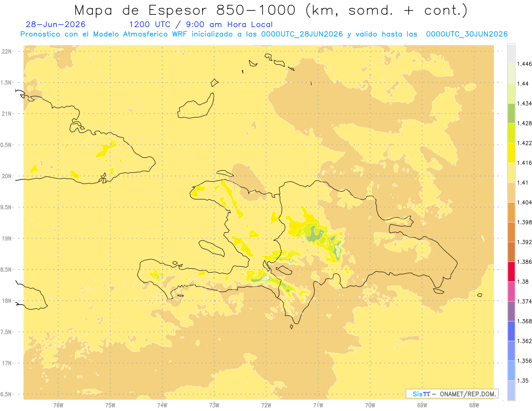Click the 20N latitude label
Image resolution: width=532 pixels, height=411 pixels.
[x=7, y=176]
